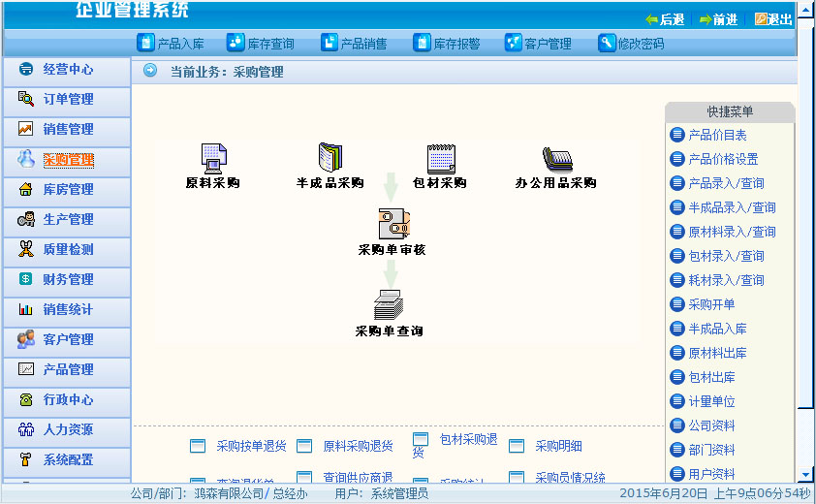The width and height of the screenshot is (816, 504).
Task: Open 系统配置 in the left menu
Action: click(x=67, y=460)
